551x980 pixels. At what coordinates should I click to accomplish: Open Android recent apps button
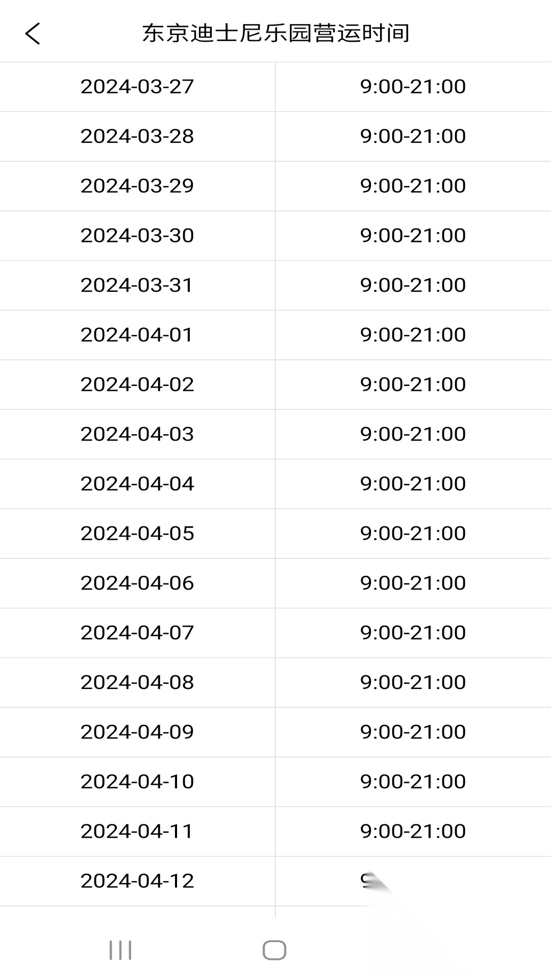point(120,950)
